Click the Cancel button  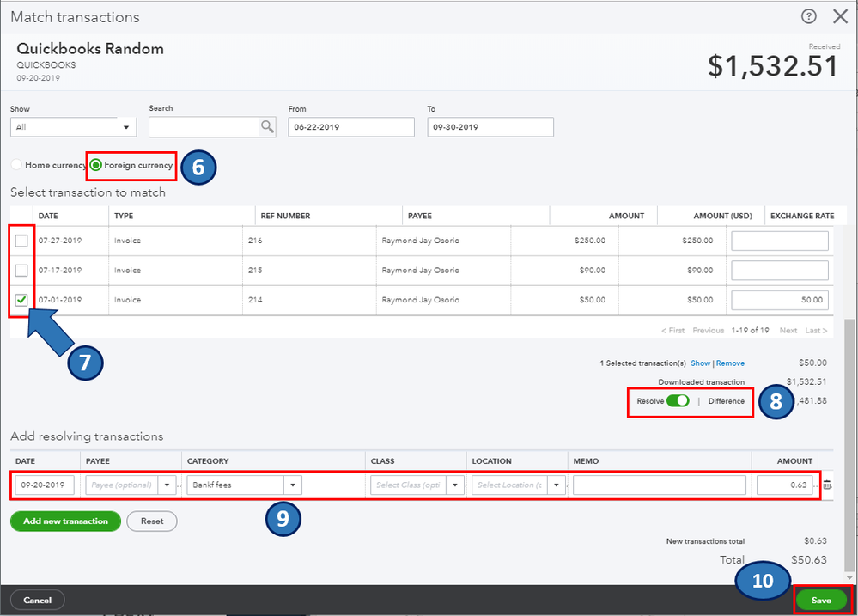click(x=38, y=601)
